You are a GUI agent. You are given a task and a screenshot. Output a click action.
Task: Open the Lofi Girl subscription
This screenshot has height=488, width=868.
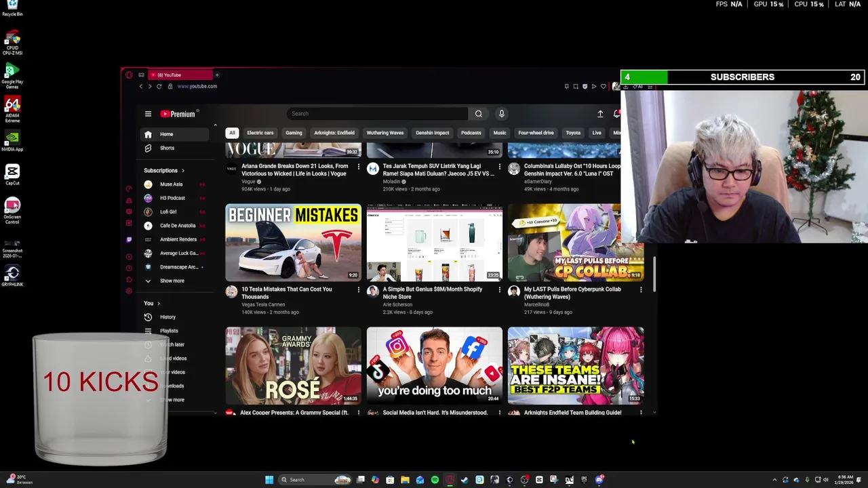click(x=175, y=212)
